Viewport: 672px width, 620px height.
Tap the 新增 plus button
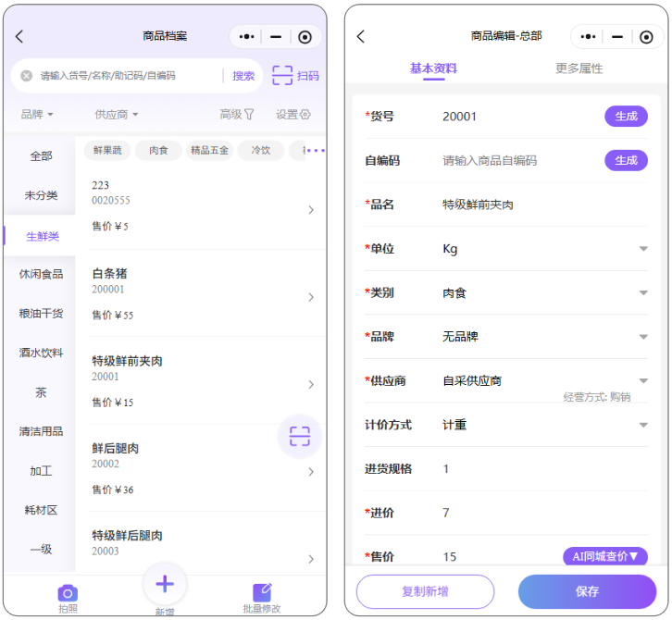click(165, 584)
